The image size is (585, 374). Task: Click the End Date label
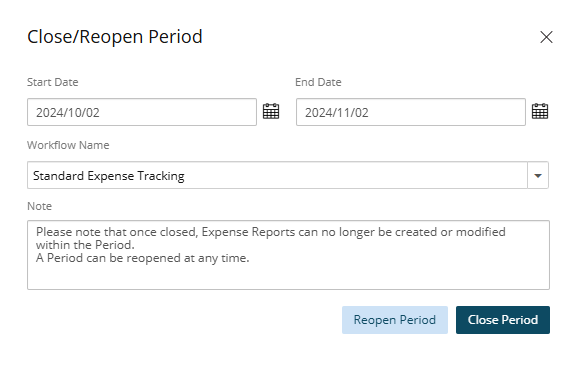318,82
